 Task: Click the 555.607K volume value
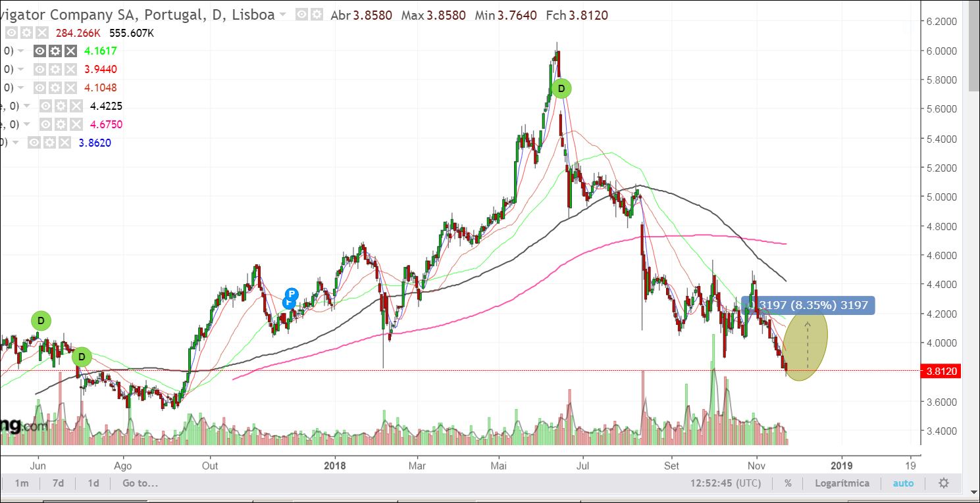[x=131, y=32]
